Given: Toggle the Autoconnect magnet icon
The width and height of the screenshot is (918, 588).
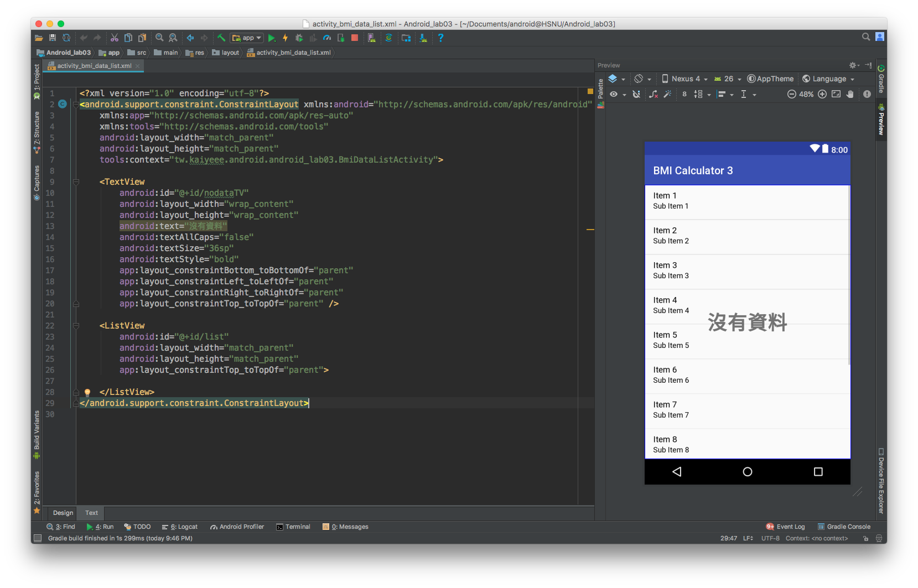Looking at the screenshot, I should click(636, 94).
